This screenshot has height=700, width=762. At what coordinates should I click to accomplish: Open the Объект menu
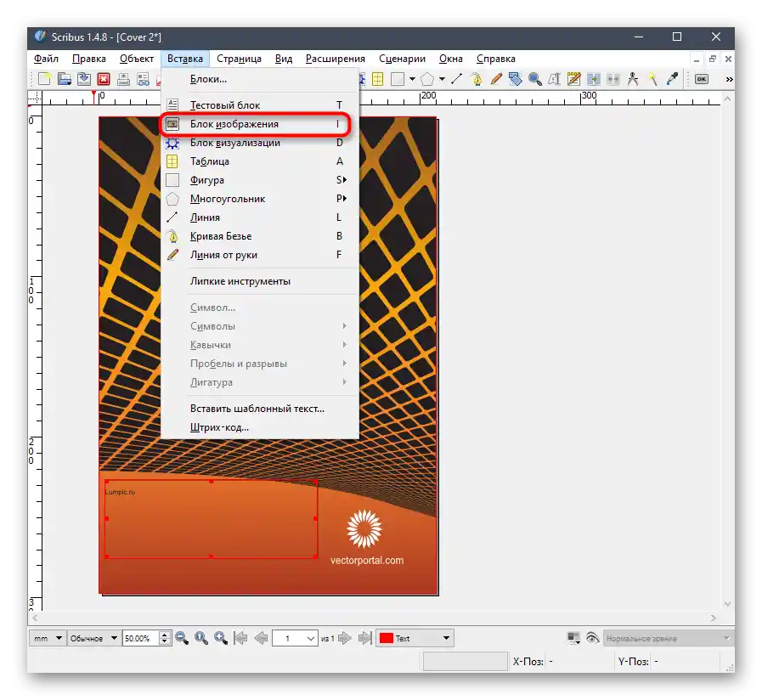(137, 59)
